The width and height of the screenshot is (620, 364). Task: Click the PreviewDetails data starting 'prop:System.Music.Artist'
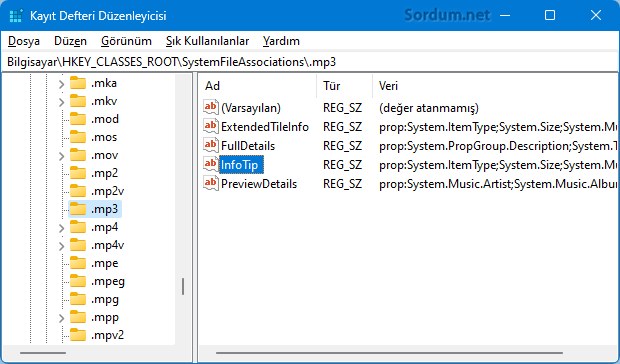(498, 184)
